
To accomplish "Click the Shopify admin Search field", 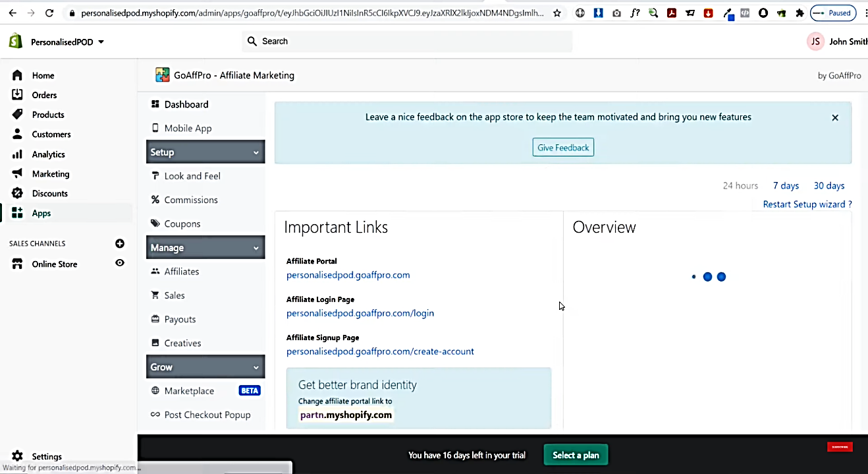I will (x=406, y=41).
